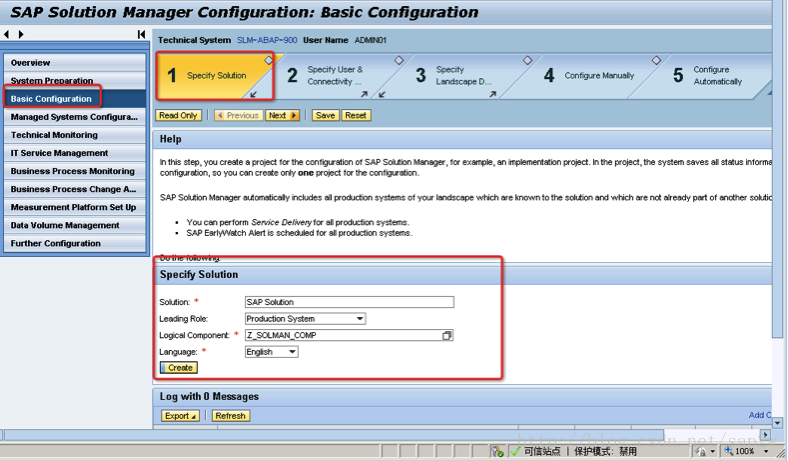Click the navigation forward arrow icon
The width and height of the screenshot is (788, 461).
click(x=21, y=34)
